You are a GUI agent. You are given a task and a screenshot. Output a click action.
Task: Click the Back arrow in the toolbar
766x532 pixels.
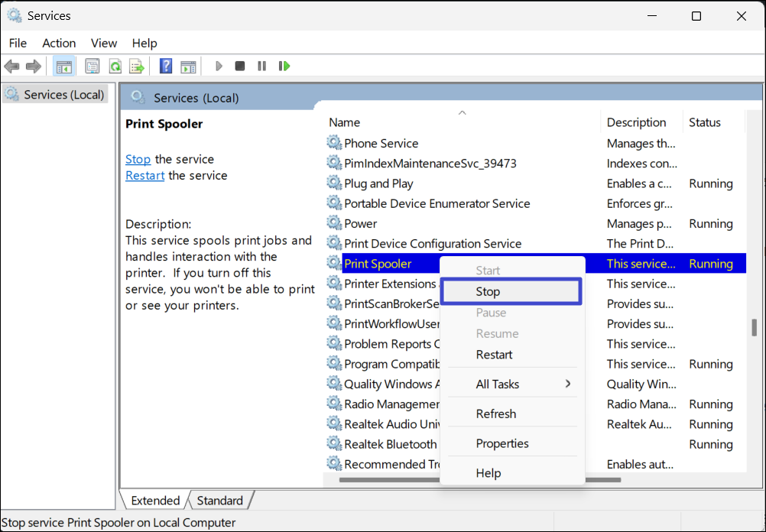[11, 66]
